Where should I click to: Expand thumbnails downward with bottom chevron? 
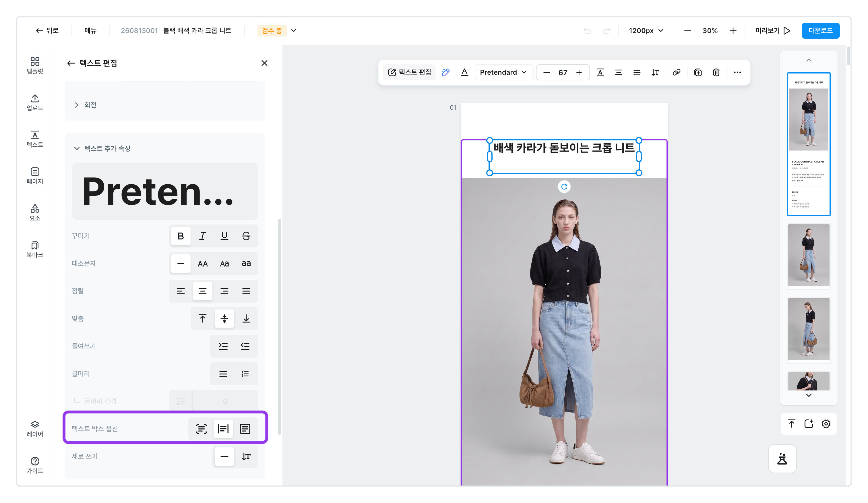pyautogui.click(x=809, y=396)
